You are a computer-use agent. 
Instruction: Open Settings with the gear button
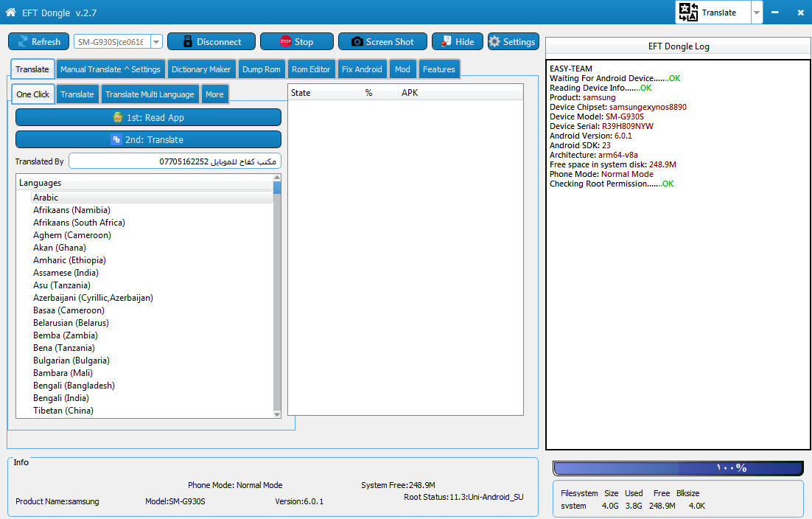513,41
